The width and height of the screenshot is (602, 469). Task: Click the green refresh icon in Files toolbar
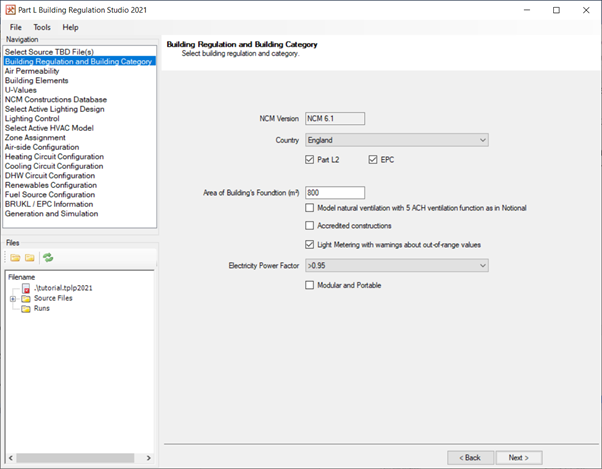(48, 258)
